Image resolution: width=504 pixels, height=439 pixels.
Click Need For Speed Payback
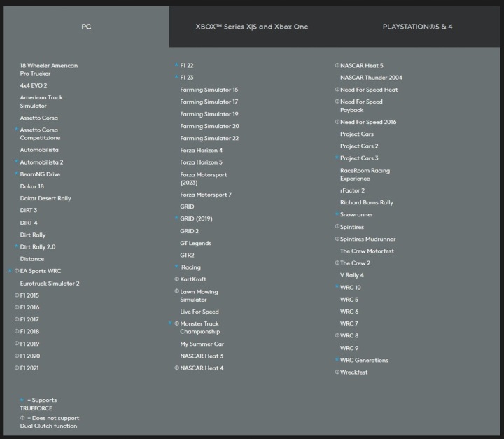click(x=361, y=106)
